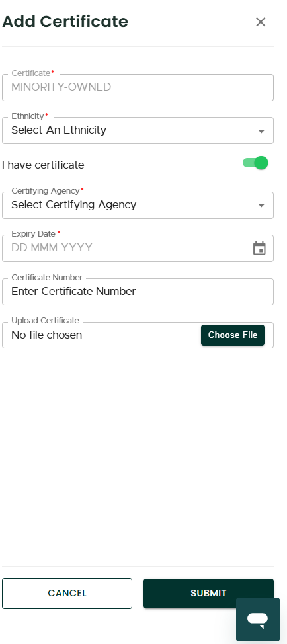
Task: Open the calendar picker for Expiry Date
Action: click(x=259, y=248)
